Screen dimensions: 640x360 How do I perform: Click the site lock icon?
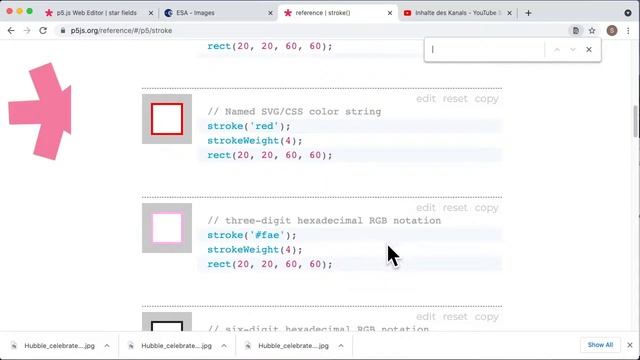coord(62,31)
